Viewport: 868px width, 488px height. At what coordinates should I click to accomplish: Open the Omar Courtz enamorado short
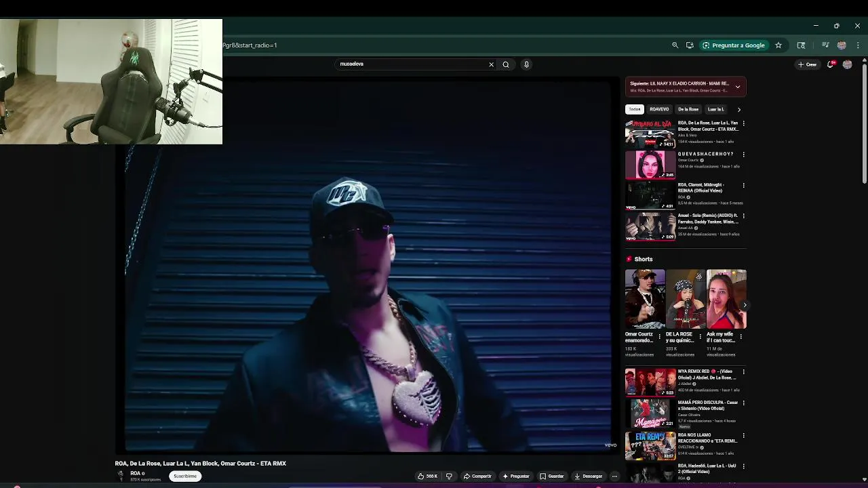click(645, 299)
